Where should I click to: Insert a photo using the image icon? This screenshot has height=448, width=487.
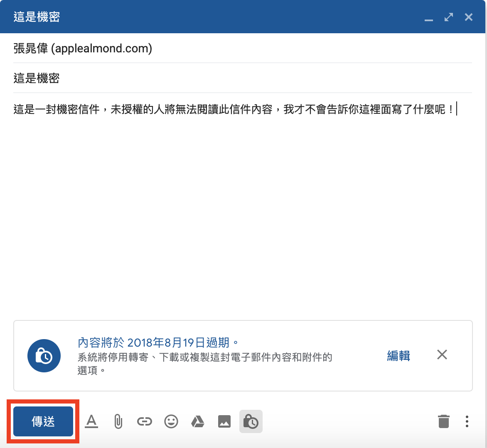tap(224, 421)
